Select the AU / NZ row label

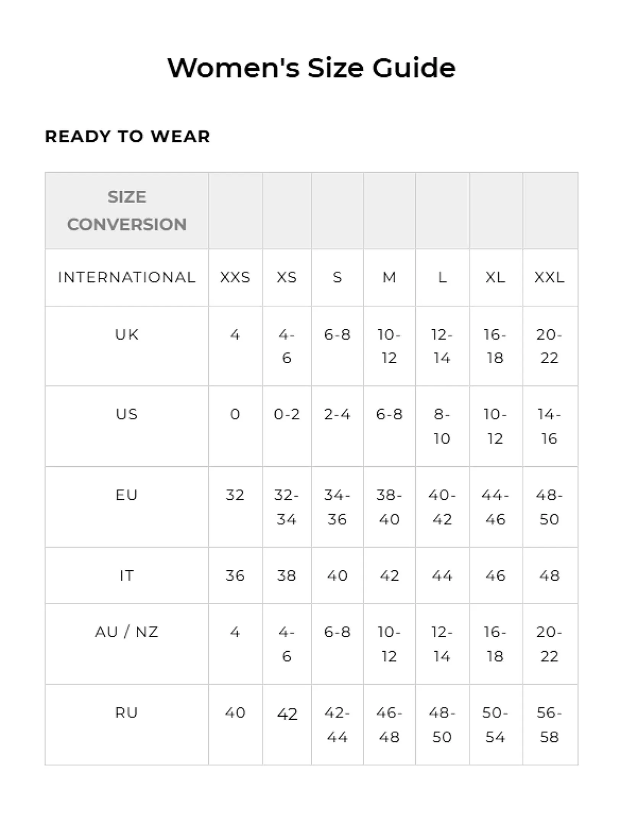(x=127, y=632)
